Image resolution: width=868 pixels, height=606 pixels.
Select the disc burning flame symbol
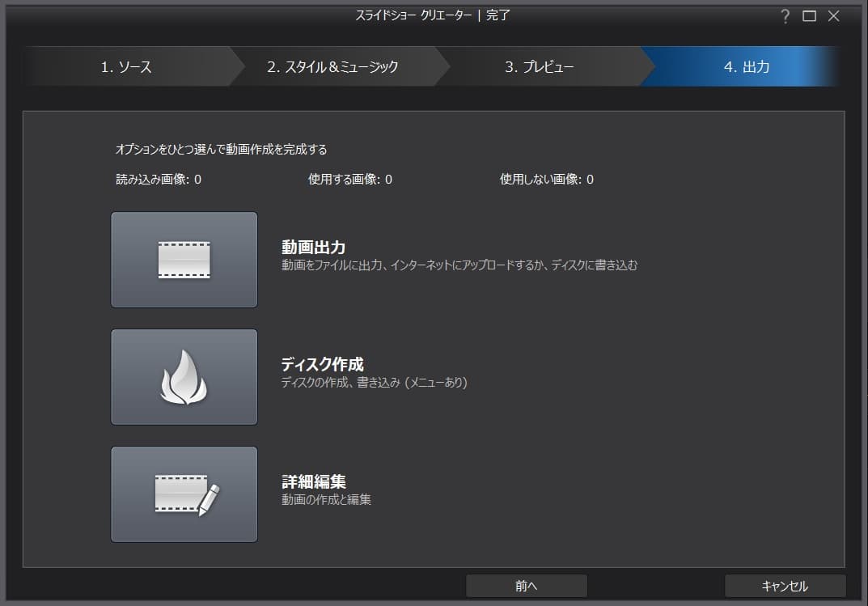184,377
